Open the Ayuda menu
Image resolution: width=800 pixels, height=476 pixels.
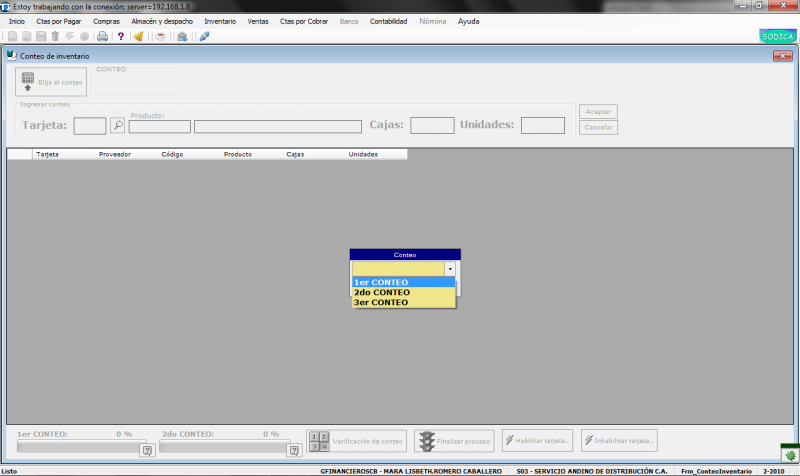pyautogui.click(x=468, y=21)
